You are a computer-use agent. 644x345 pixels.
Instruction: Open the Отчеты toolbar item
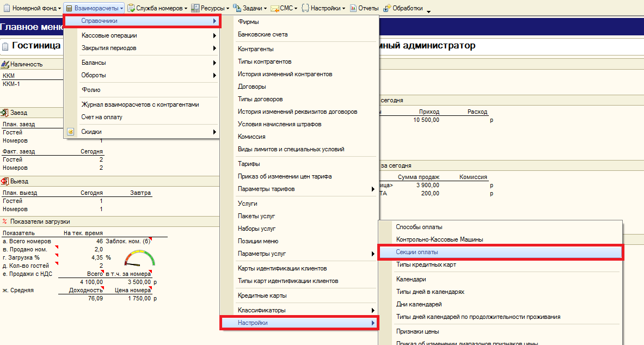(364, 8)
